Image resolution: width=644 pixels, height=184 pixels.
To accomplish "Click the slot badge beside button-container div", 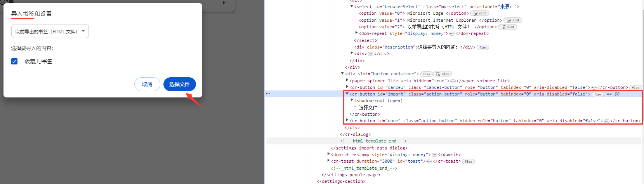I will 443,74.
